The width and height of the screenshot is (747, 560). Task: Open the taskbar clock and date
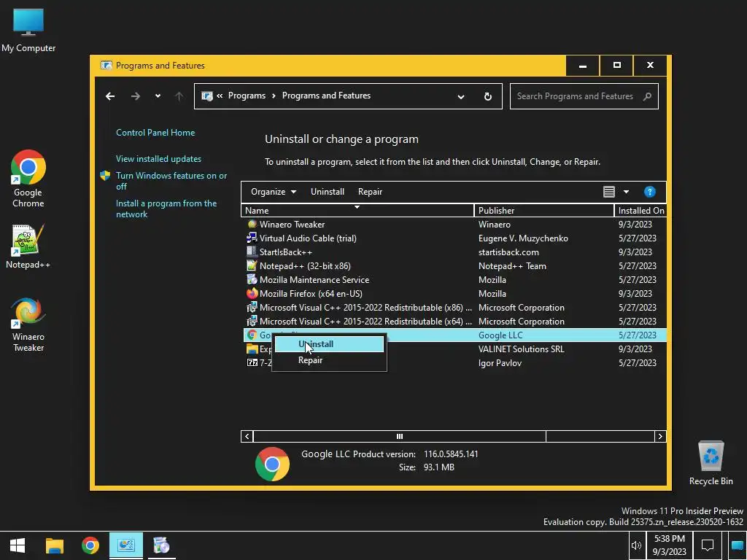(670, 545)
